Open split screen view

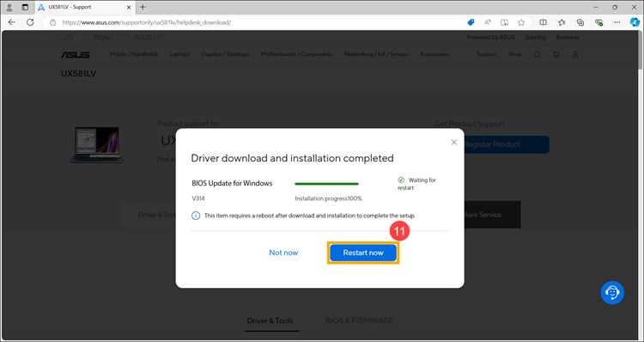(543, 22)
